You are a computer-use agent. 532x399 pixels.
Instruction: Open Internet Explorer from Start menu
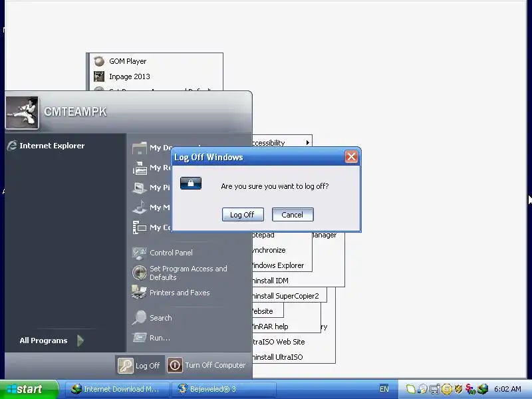pos(46,146)
